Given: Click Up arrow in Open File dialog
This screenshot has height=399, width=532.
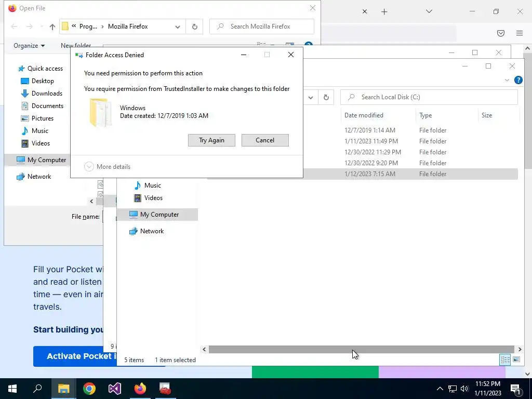Looking at the screenshot, I should click(52, 26).
